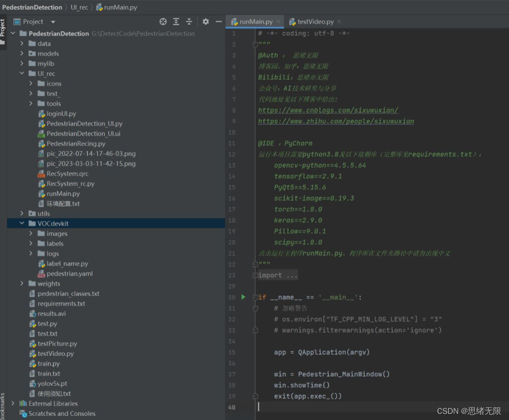The height and width of the screenshot is (420, 509).
Task: Expand the icons folder
Action: pyautogui.click(x=31, y=84)
